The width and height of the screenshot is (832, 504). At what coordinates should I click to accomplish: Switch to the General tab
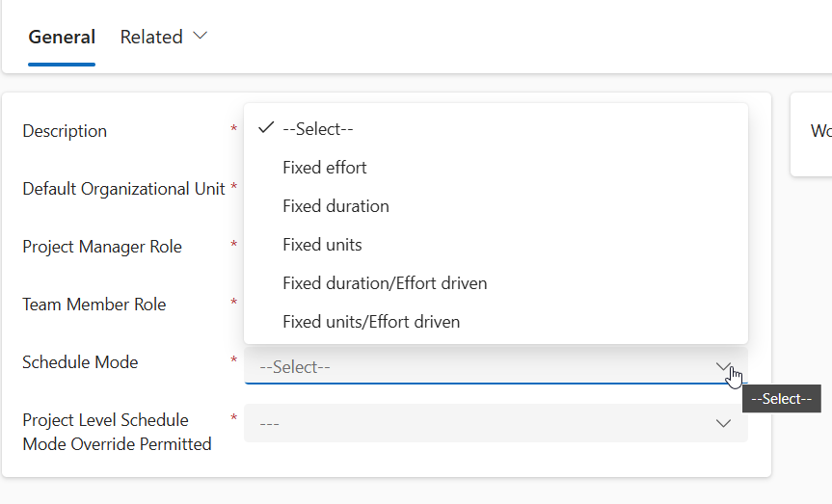62,38
